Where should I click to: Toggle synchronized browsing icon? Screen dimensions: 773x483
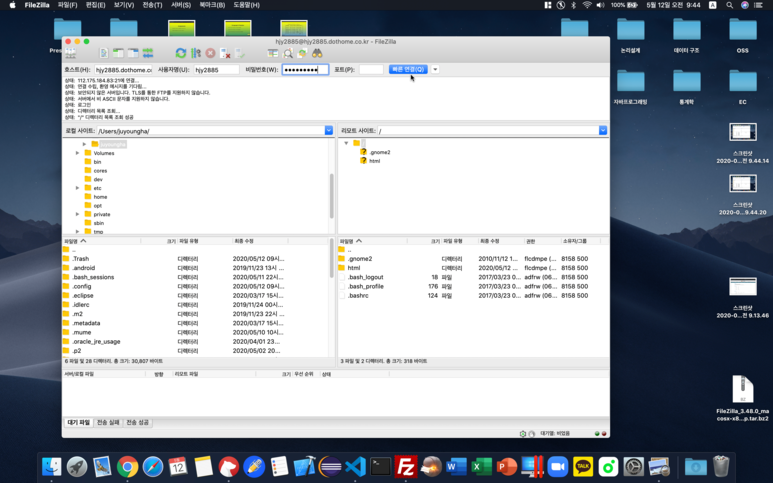click(x=302, y=53)
